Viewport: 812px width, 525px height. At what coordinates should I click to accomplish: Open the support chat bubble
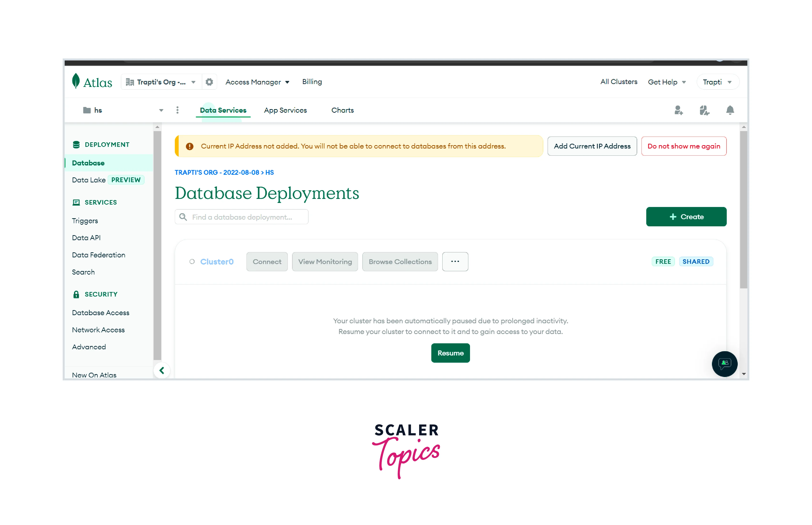(x=724, y=363)
